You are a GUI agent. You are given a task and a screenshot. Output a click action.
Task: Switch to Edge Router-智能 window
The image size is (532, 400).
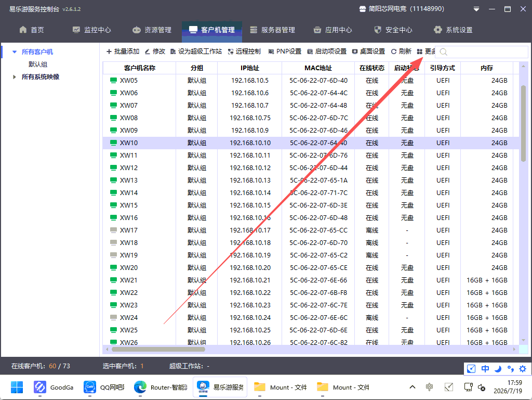(x=161, y=388)
